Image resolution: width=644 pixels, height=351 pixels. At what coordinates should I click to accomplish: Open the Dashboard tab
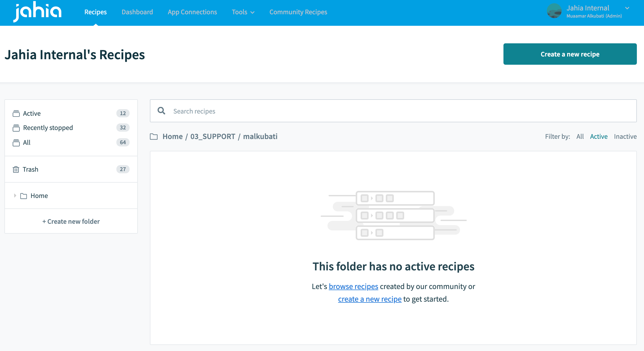coord(137,12)
